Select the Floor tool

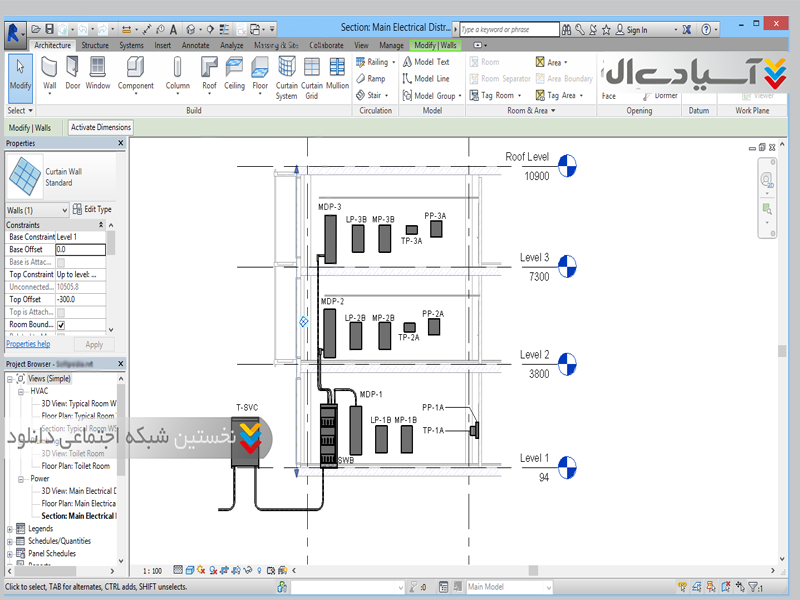click(260, 73)
